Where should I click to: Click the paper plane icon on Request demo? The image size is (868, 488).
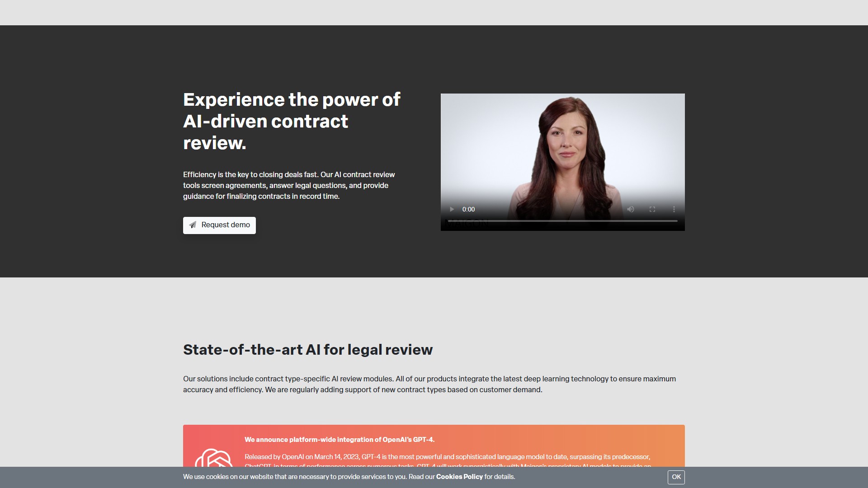(x=193, y=225)
